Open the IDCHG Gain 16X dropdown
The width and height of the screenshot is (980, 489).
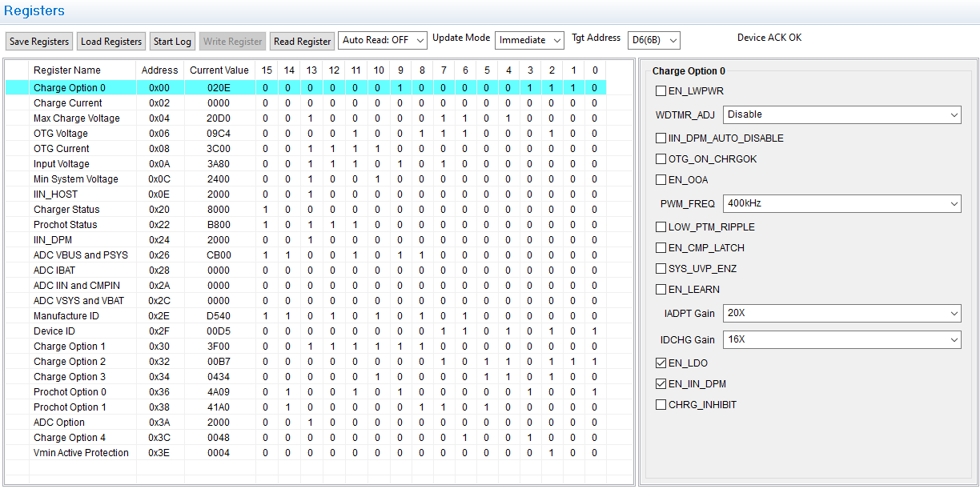(x=841, y=340)
